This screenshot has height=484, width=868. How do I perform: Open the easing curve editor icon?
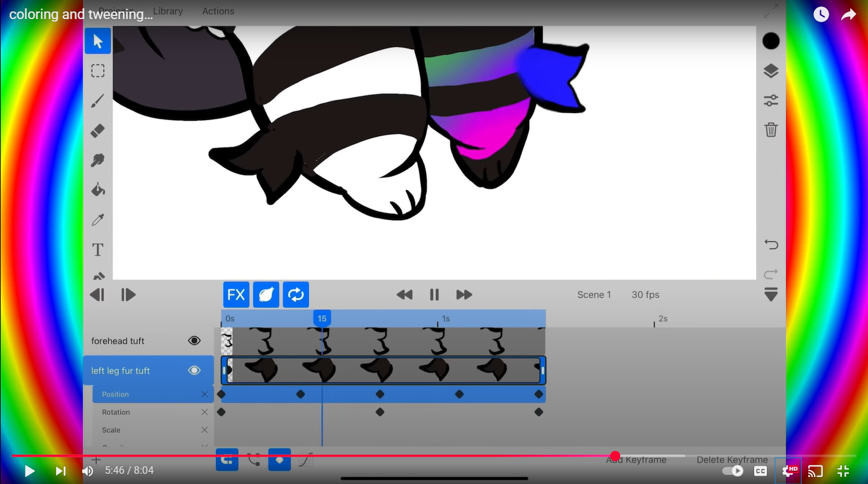tap(306, 459)
